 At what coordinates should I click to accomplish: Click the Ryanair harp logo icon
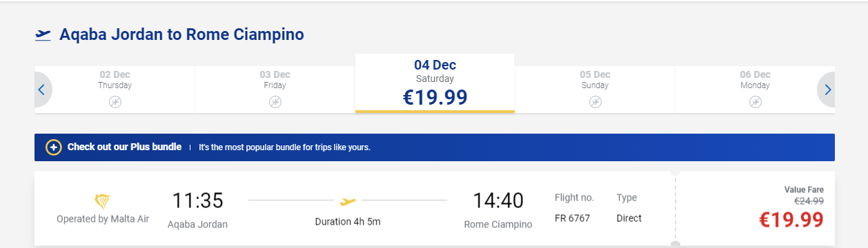point(102,202)
